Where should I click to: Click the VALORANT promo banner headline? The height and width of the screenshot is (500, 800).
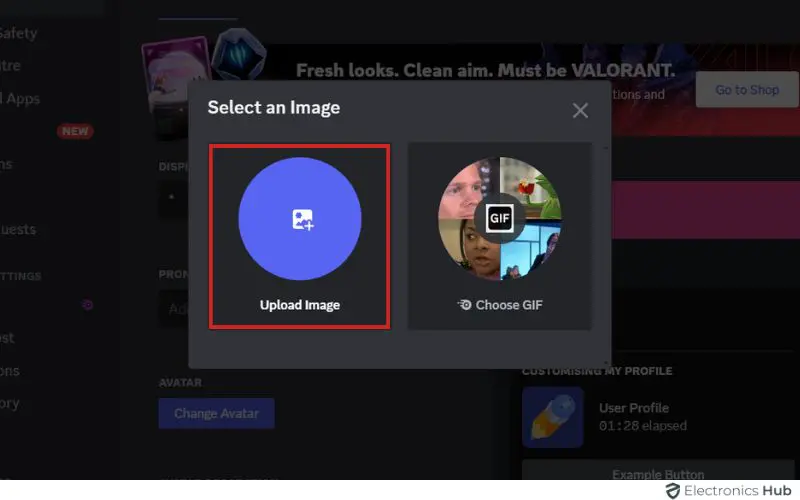point(485,70)
